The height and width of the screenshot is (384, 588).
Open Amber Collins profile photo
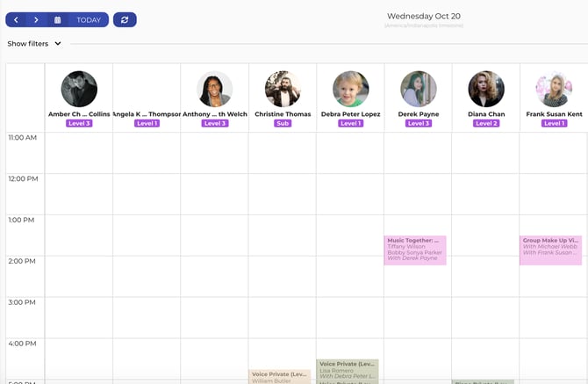coord(79,89)
